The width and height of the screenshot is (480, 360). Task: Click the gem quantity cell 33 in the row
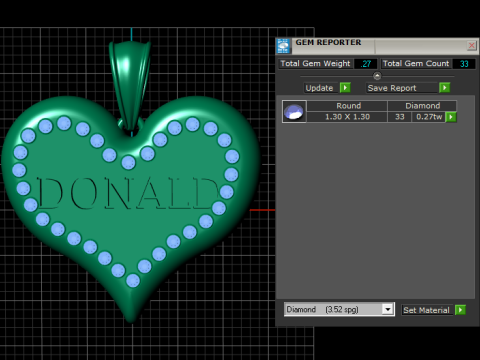(x=400, y=117)
